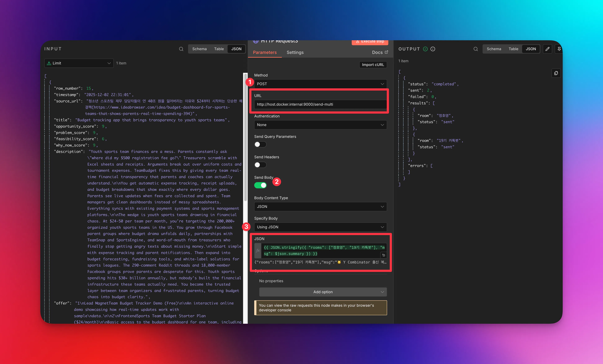The width and height of the screenshot is (603, 364).
Task: Click the info icon next to OUTPUT
Action: point(433,49)
